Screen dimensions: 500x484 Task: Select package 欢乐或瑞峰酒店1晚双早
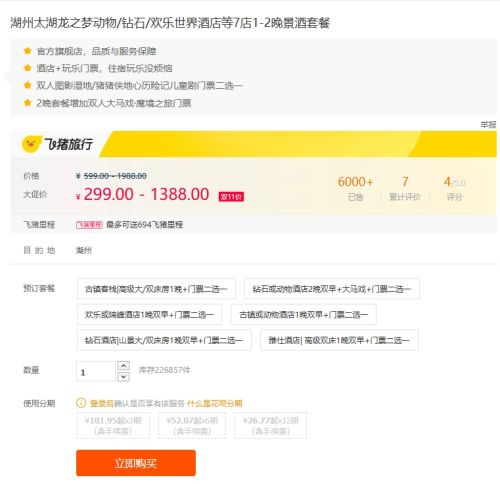149,314
